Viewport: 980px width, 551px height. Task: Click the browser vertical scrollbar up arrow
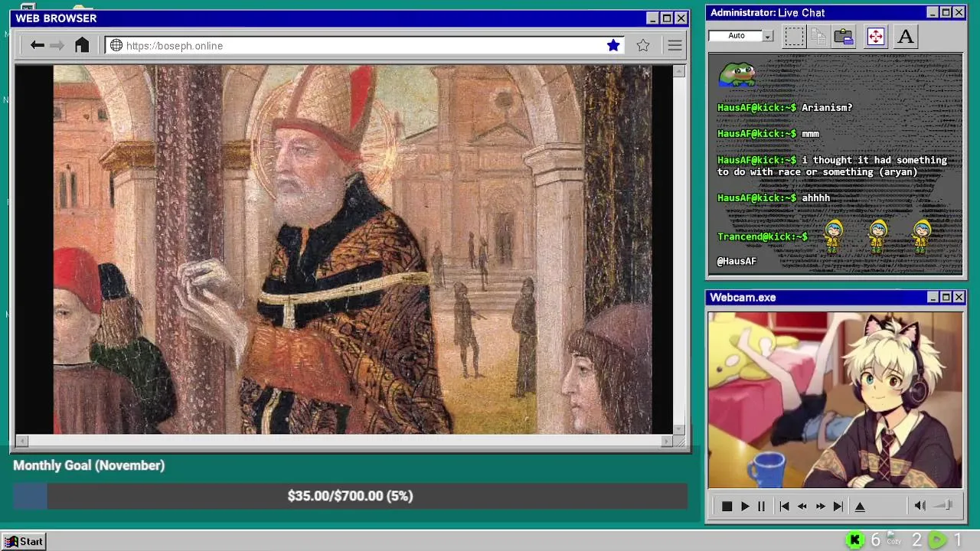coord(679,71)
